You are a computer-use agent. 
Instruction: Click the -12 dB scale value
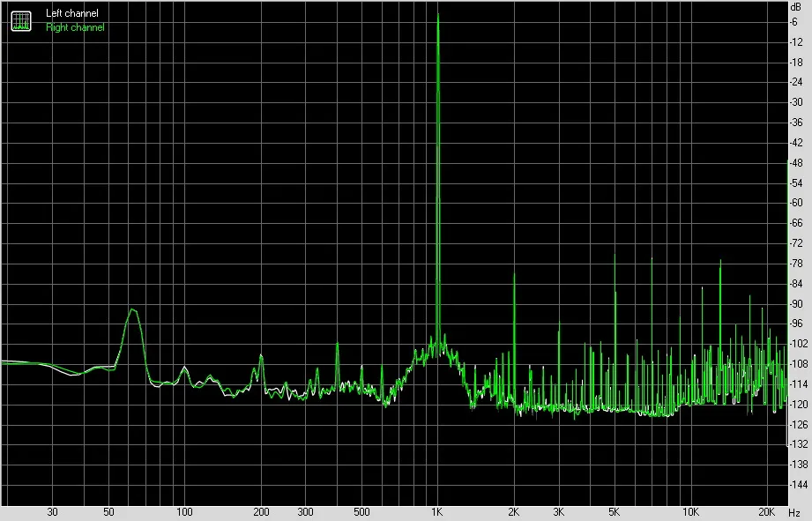click(796, 42)
